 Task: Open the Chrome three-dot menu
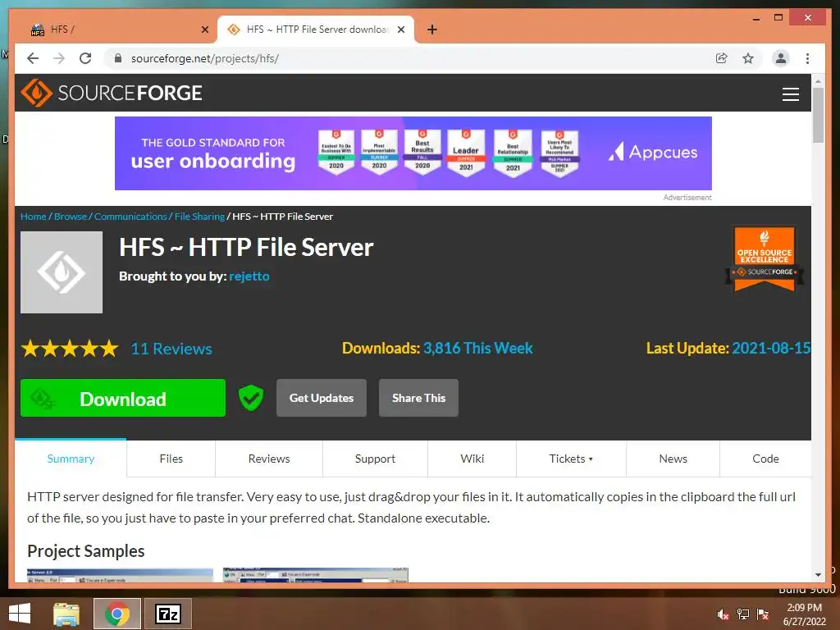(807, 58)
